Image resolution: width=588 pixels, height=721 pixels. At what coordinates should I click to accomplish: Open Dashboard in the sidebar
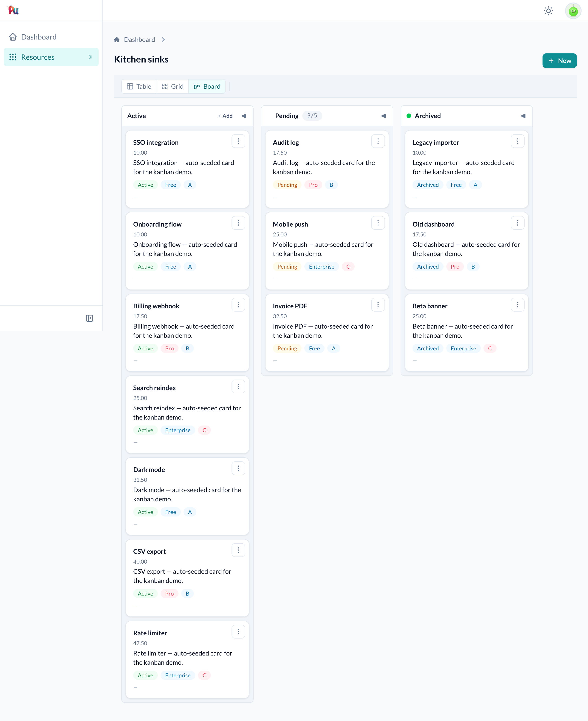(51, 37)
